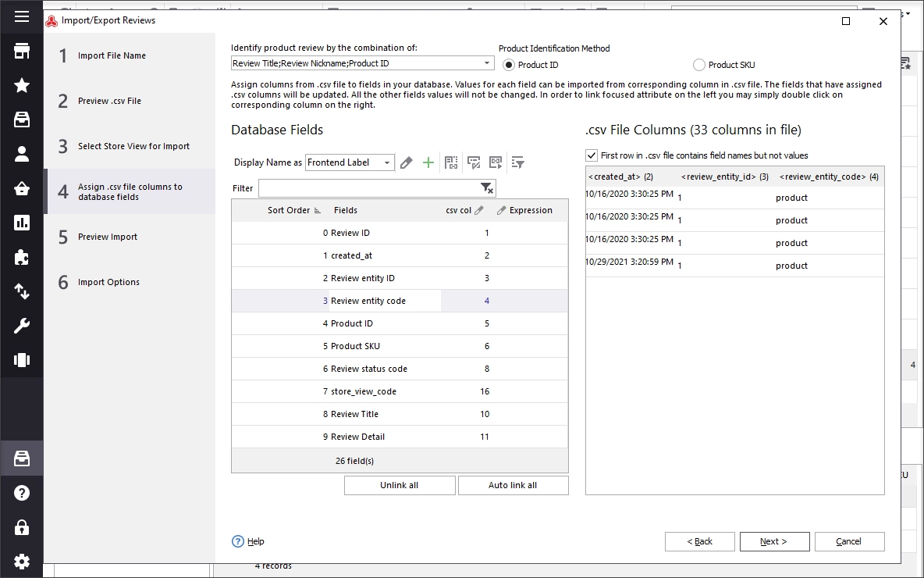
Task: Click the Unlink all button
Action: 400,485
